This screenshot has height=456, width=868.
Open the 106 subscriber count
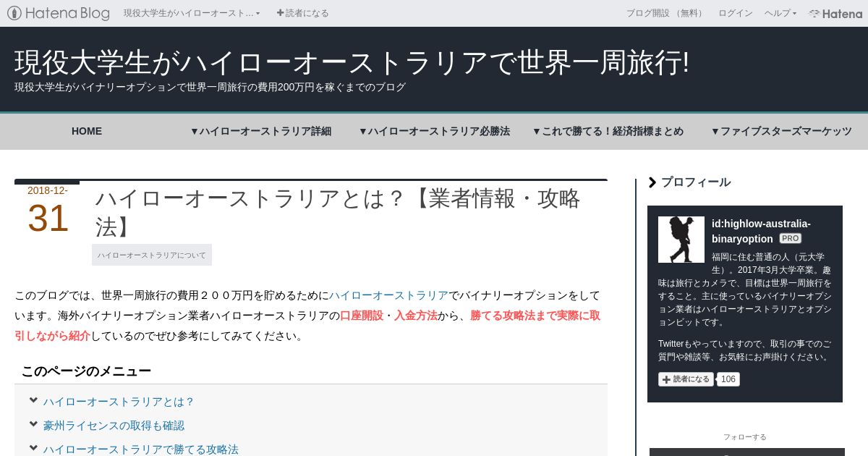click(728, 379)
